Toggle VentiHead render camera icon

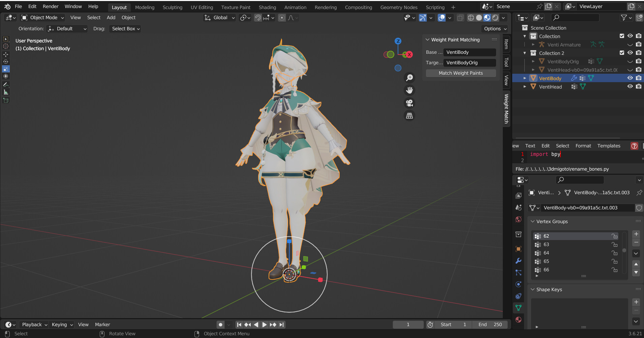pos(639,87)
